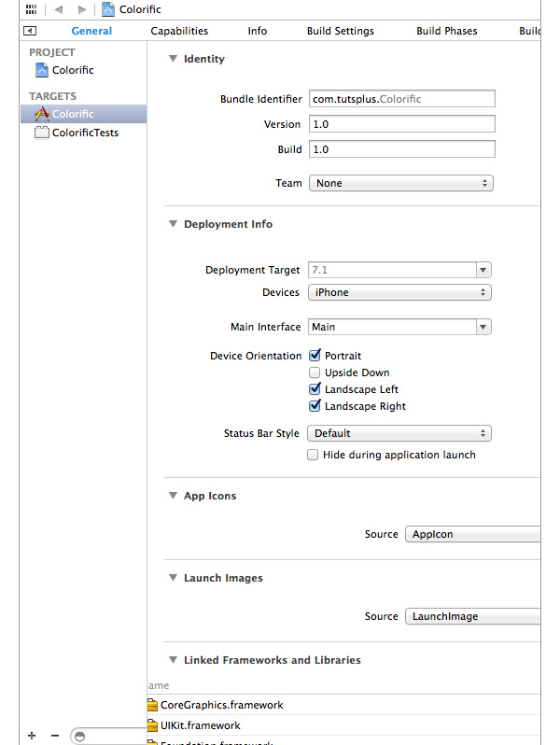Open the Team dropdown

click(x=401, y=183)
